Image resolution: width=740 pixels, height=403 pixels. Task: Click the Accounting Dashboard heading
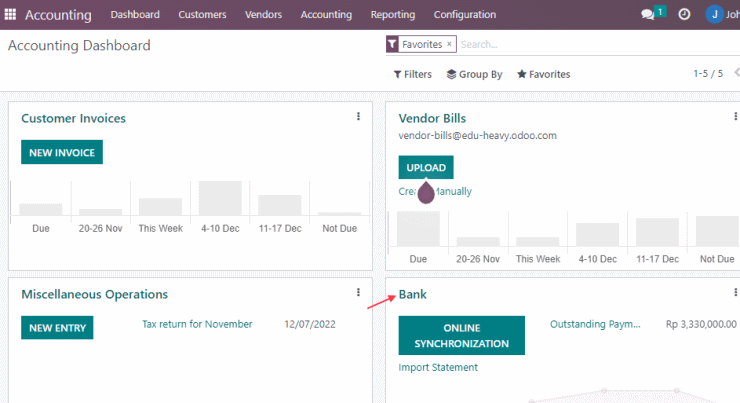[x=79, y=45]
